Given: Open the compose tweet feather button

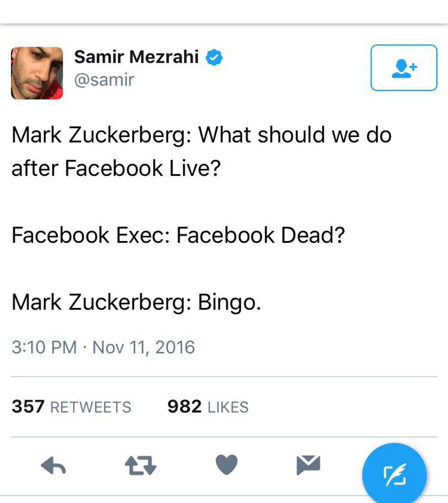Looking at the screenshot, I should [394, 476].
